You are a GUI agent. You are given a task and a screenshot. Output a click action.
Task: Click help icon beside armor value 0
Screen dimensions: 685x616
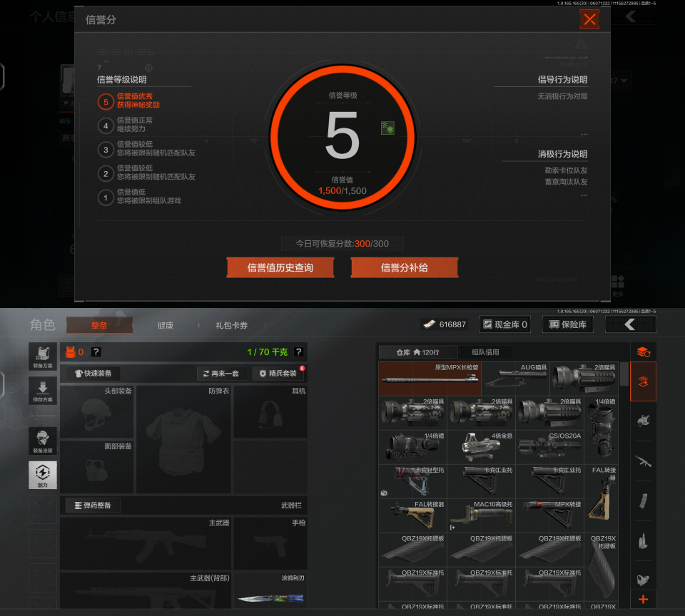pos(96,351)
